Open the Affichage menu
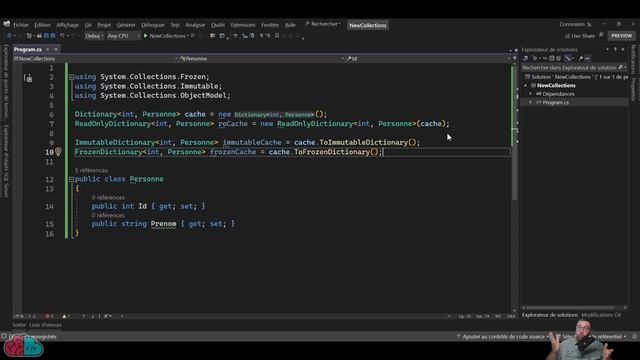The image size is (640, 360). tap(67, 25)
